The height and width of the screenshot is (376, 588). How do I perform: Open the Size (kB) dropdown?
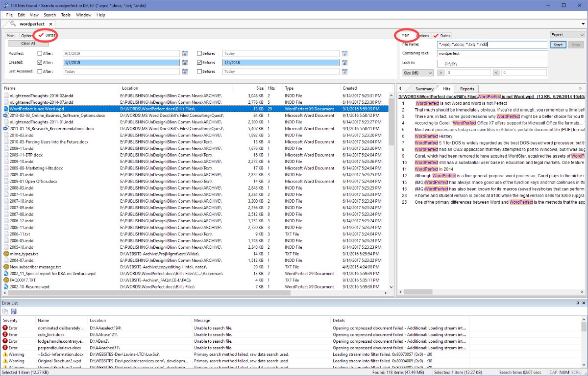[417, 73]
